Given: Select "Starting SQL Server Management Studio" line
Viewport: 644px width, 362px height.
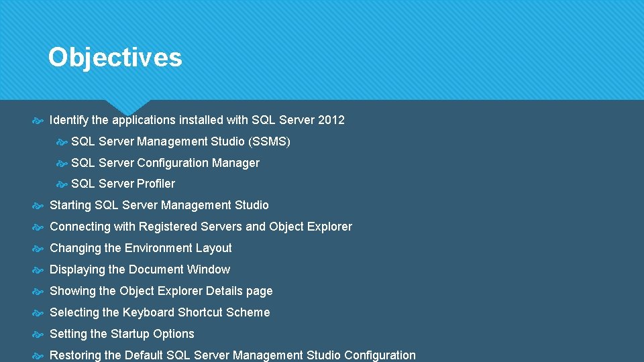Looking at the screenshot, I should pyautogui.click(x=159, y=205).
